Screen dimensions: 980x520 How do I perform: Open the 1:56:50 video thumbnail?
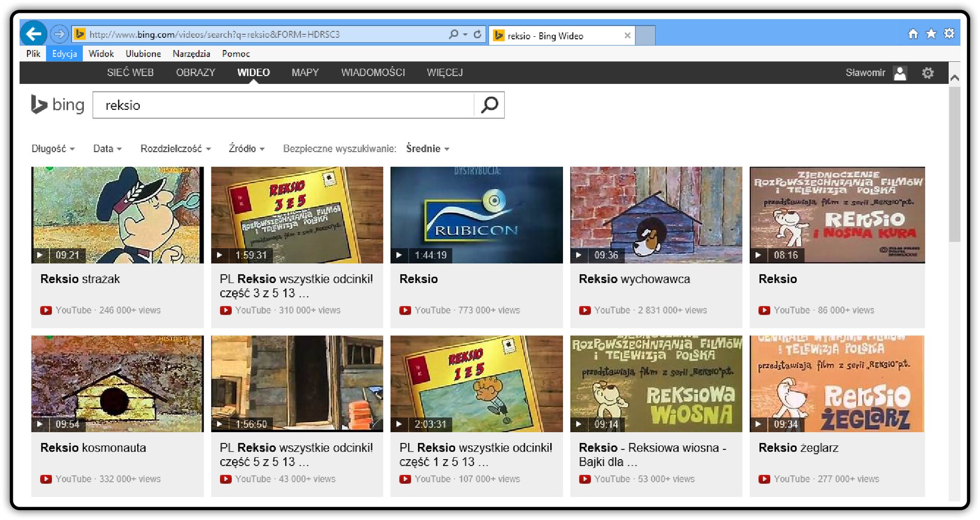point(297,384)
